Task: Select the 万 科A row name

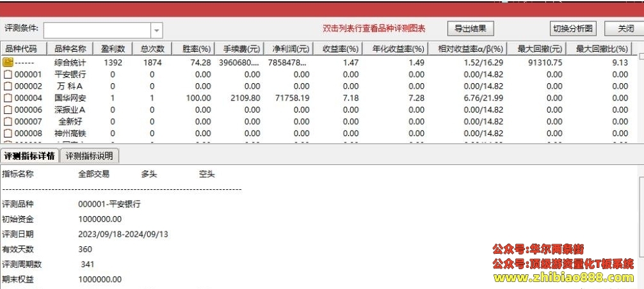Action: 70,86
